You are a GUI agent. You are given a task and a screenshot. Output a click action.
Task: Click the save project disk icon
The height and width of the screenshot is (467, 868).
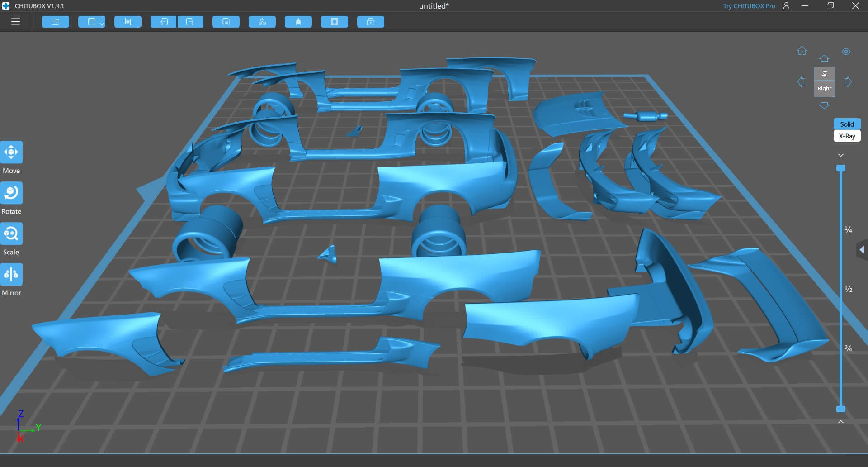click(91, 22)
